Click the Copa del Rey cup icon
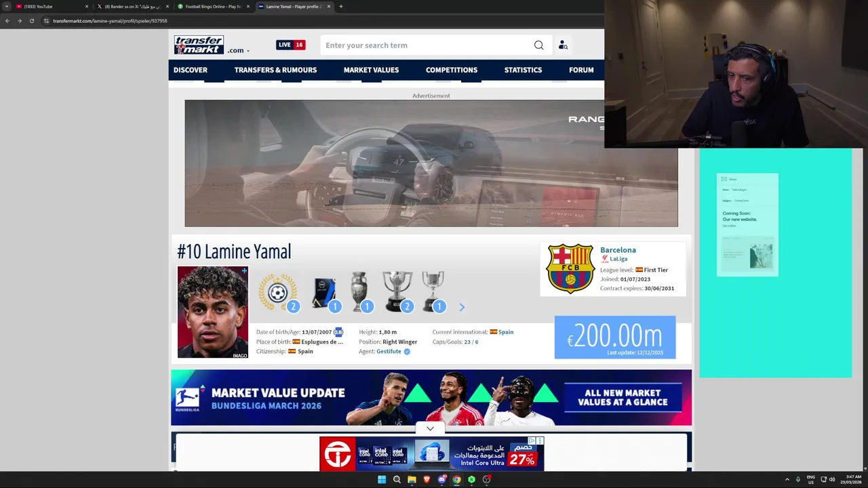The height and width of the screenshot is (488, 868). pyautogui.click(x=433, y=291)
